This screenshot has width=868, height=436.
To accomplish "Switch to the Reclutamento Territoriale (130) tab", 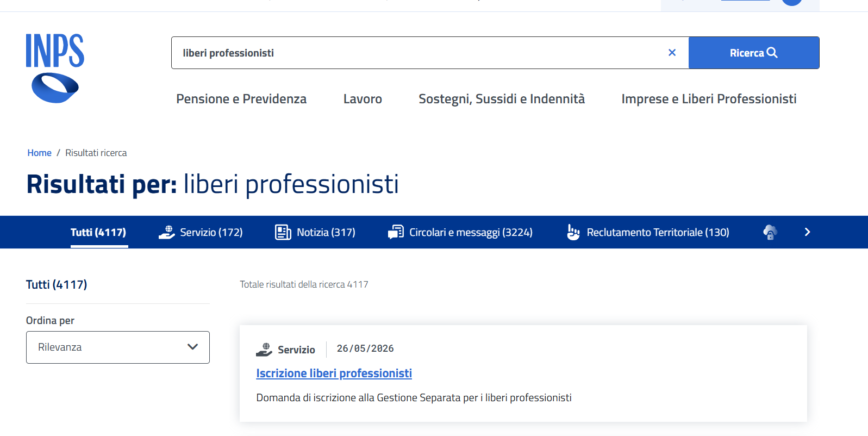I will click(647, 232).
